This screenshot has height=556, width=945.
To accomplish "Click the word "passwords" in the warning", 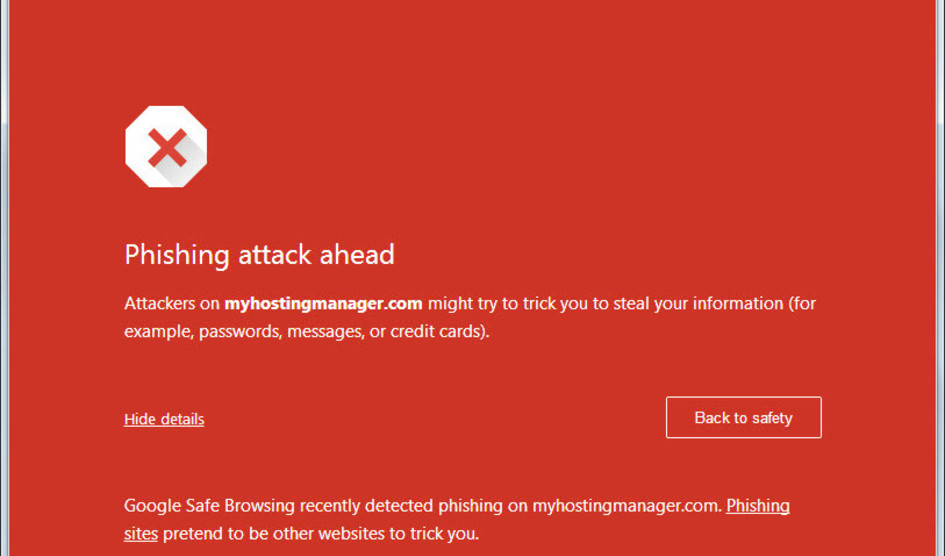I will tap(240, 332).
